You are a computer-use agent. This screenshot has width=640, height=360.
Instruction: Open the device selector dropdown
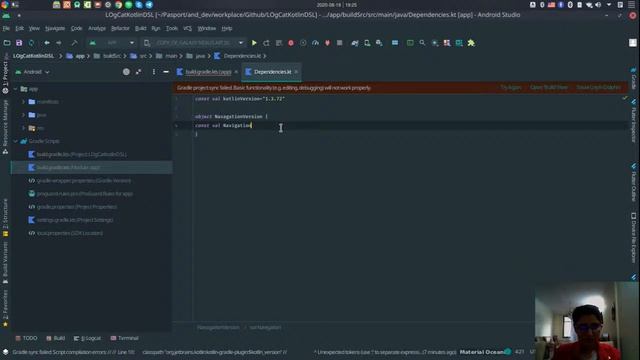(x=193, y=43)
